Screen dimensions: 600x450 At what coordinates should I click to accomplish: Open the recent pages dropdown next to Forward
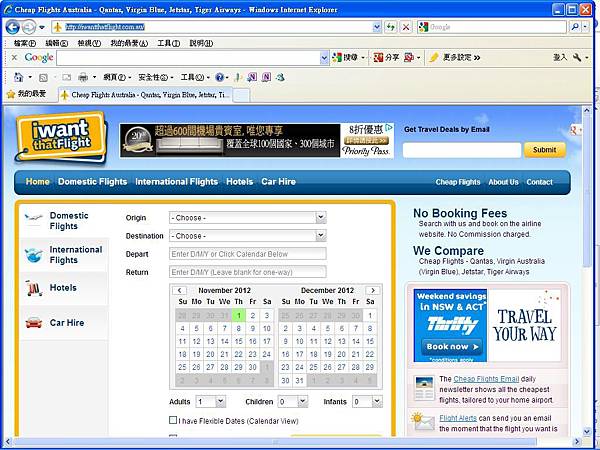42,28
